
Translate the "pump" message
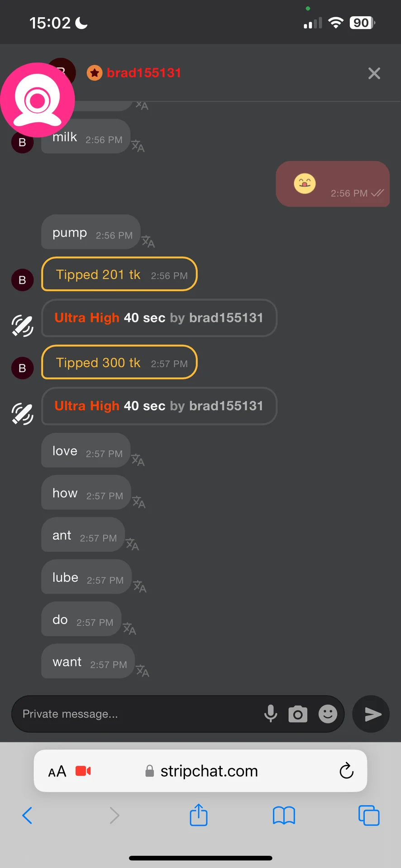tap(148, 241)
